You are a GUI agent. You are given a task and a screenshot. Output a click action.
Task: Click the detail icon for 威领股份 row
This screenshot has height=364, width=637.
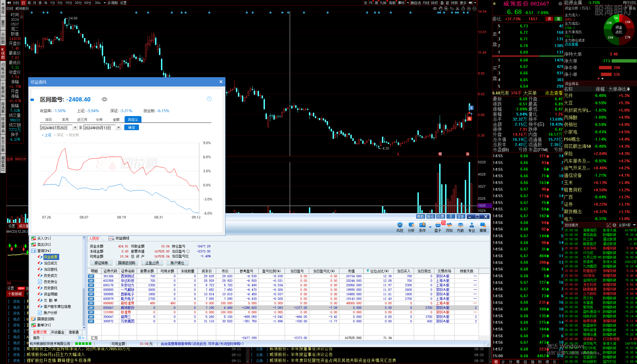(91, 308)
